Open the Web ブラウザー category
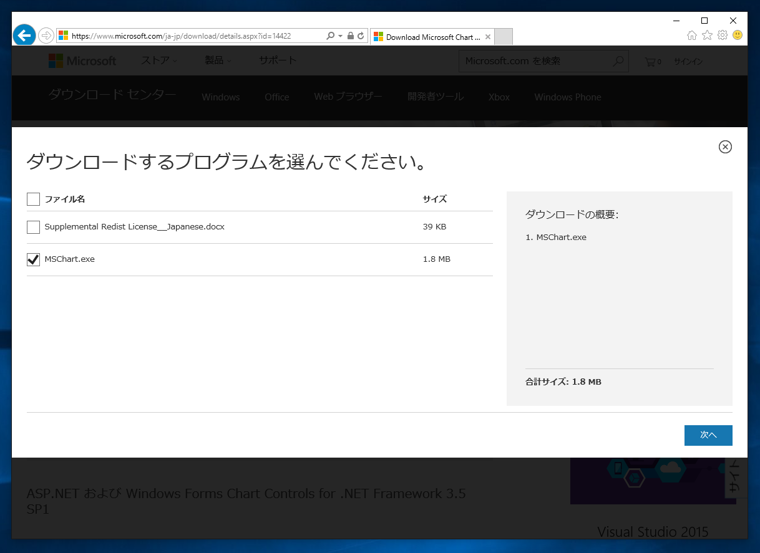 [x=348, y=97]
